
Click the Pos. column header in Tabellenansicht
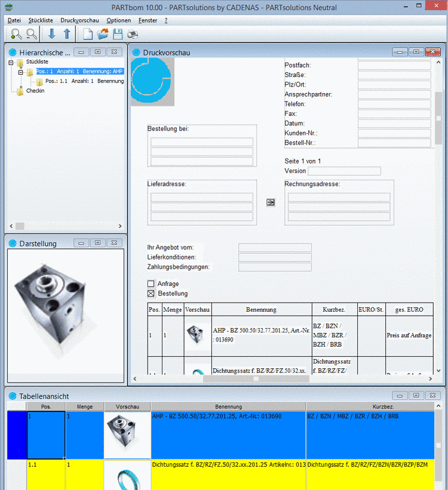(x=46, y=406)
